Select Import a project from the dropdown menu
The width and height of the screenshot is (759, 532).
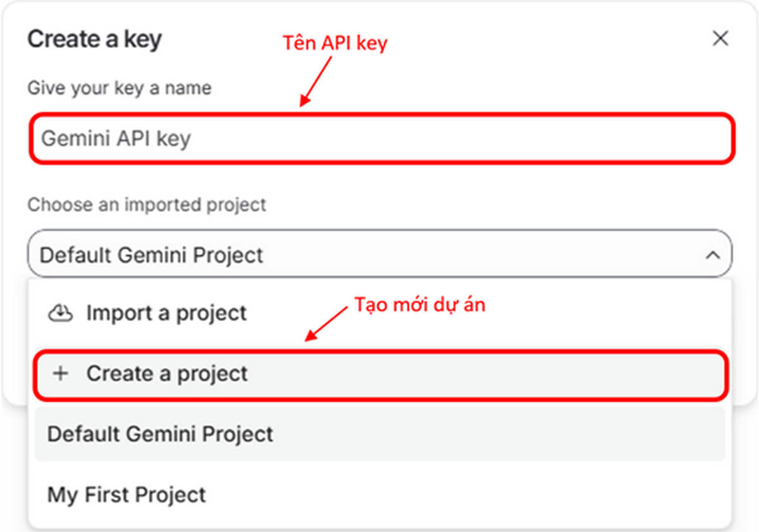click(x=166, y=312)
